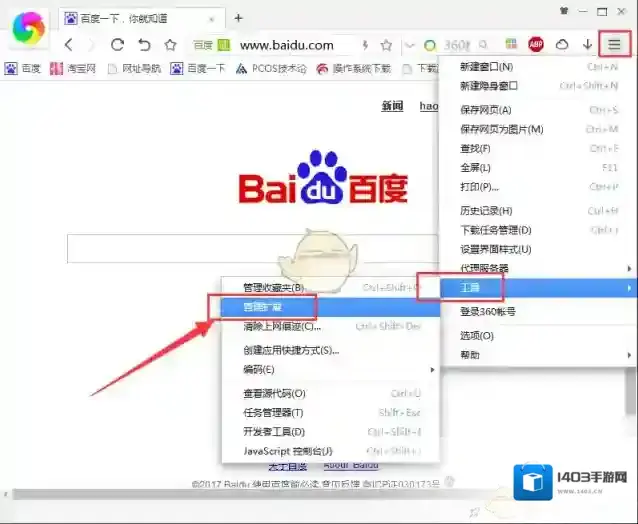
Task: Expand the 工具 submenu entry
Action: pos(538,288)
